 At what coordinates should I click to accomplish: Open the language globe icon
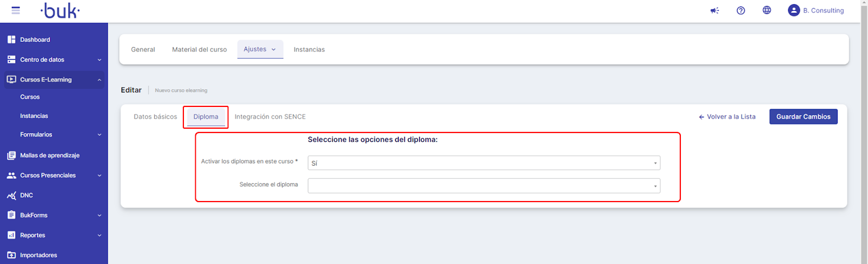tap(767, 10)
